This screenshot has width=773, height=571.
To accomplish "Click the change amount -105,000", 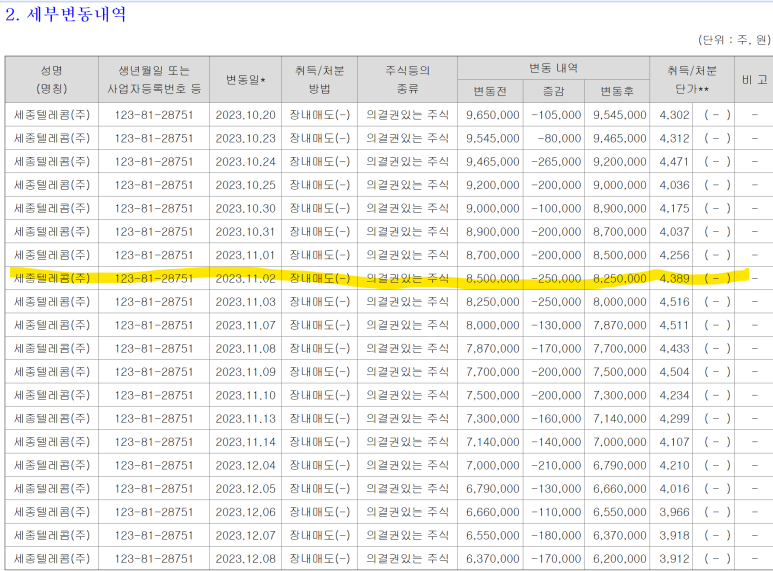I will pyautogui.click(x=556, y=115).
